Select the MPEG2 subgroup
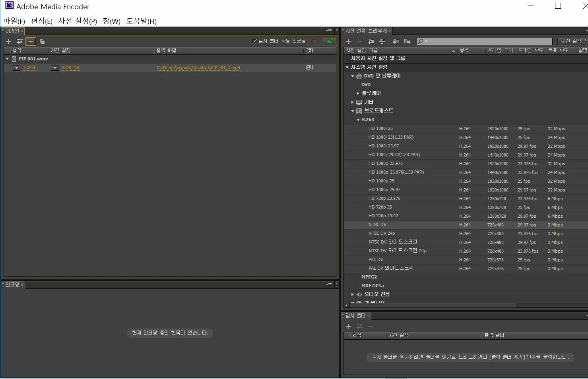 point(369,277)
